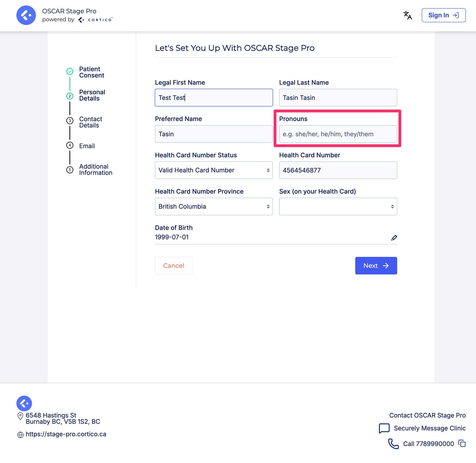This screenshot has height=463, width=476.
Task: Click the footer Cortico logo
Action: click(x=24, y=403)
